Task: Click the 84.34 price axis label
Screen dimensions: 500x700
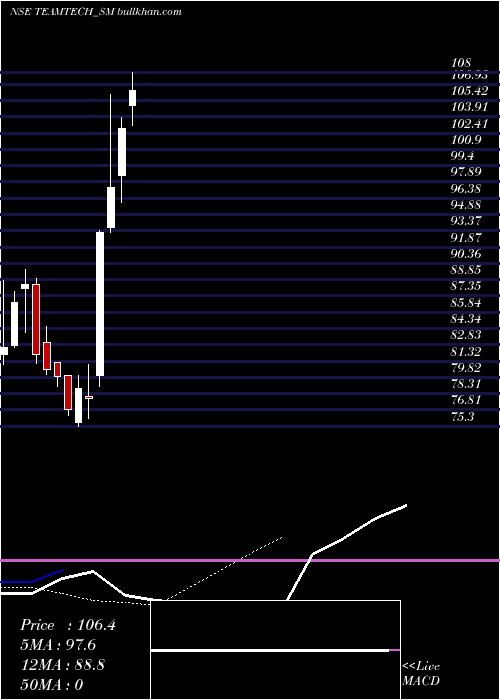Action: click(466, 319)
